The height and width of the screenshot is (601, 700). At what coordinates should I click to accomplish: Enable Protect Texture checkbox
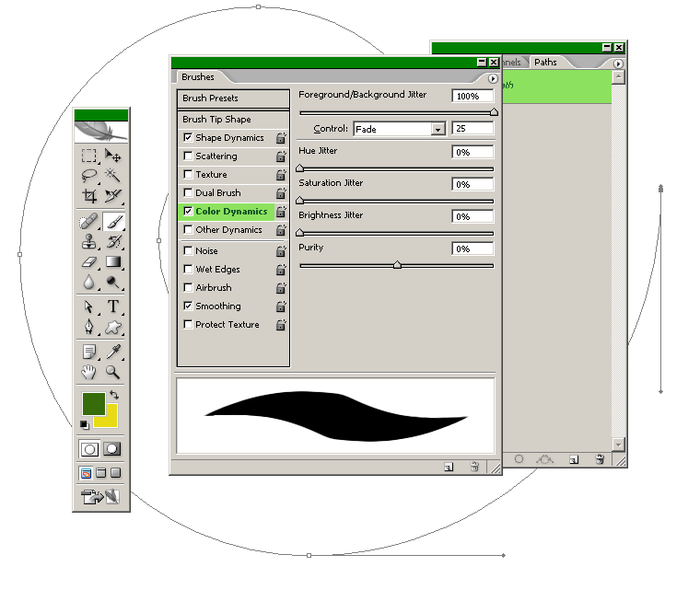tap(188, 324)
